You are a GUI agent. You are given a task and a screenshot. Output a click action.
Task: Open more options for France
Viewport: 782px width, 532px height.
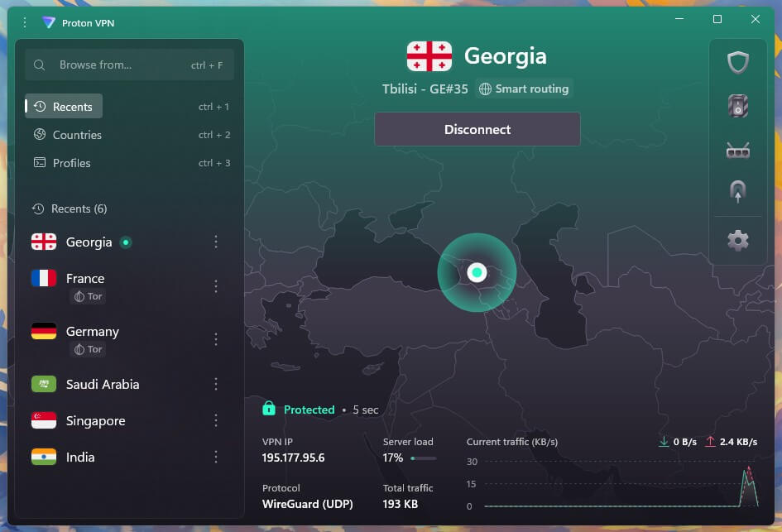[x=215, y=286]
